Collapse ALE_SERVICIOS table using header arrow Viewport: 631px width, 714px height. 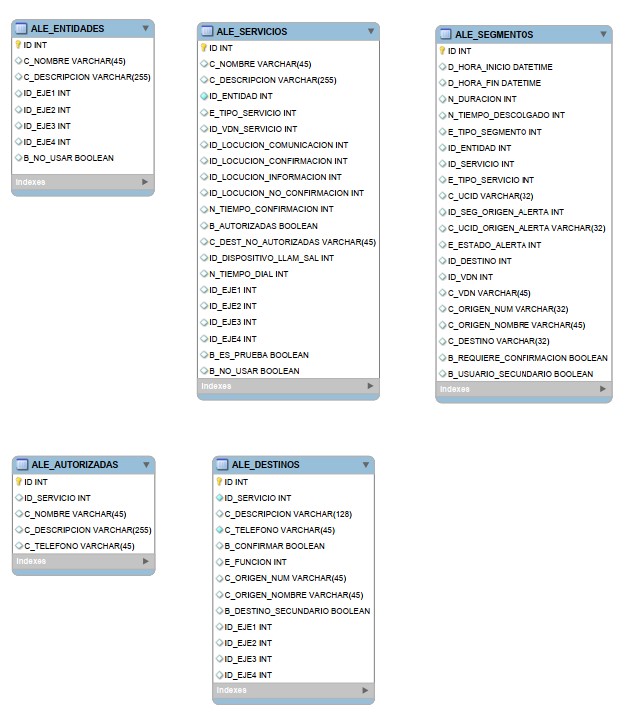click(371, 31)
